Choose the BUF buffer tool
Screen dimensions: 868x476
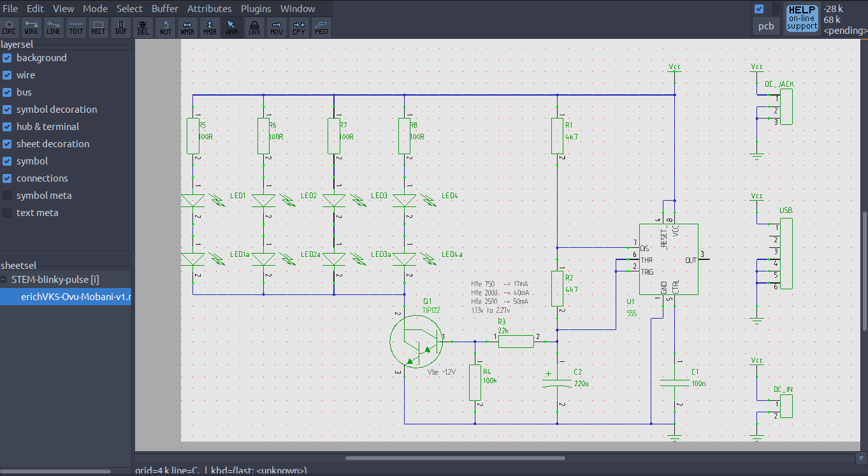pyautogui.click(x=121, y=27)
